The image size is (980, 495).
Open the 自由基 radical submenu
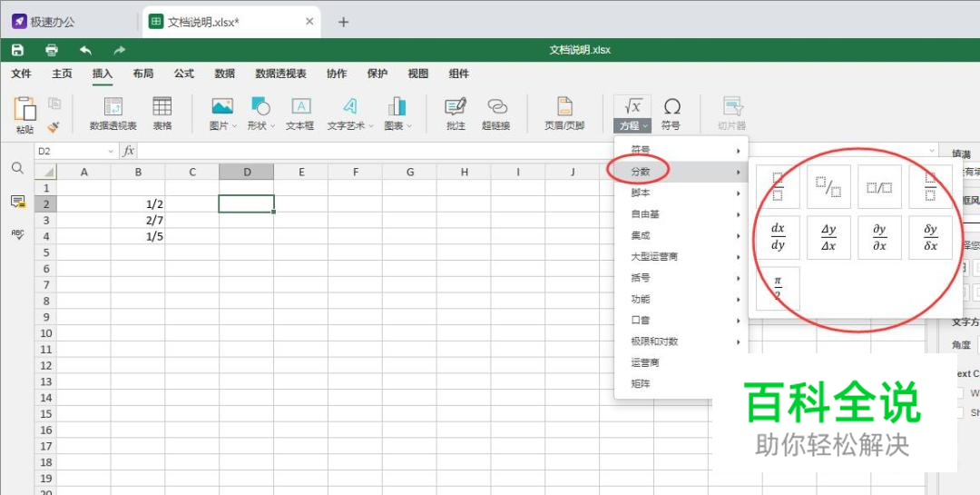tap(681, 214)
